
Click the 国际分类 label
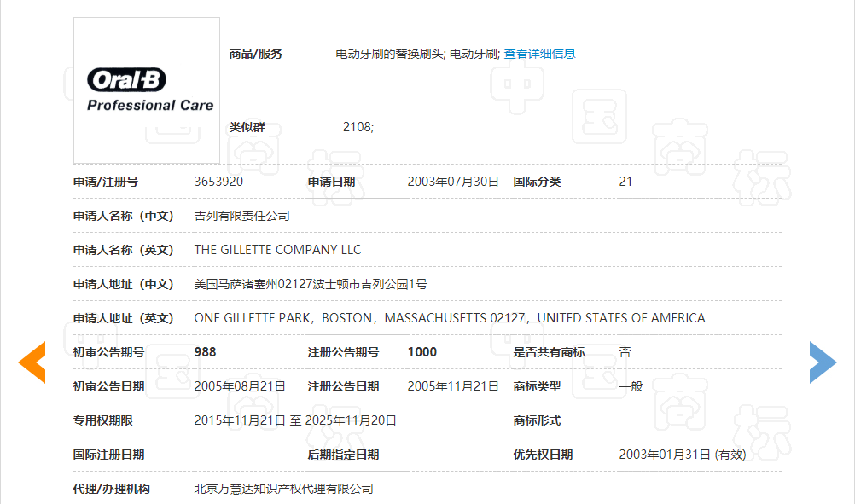pyautogui.click(x=537, y=182)
